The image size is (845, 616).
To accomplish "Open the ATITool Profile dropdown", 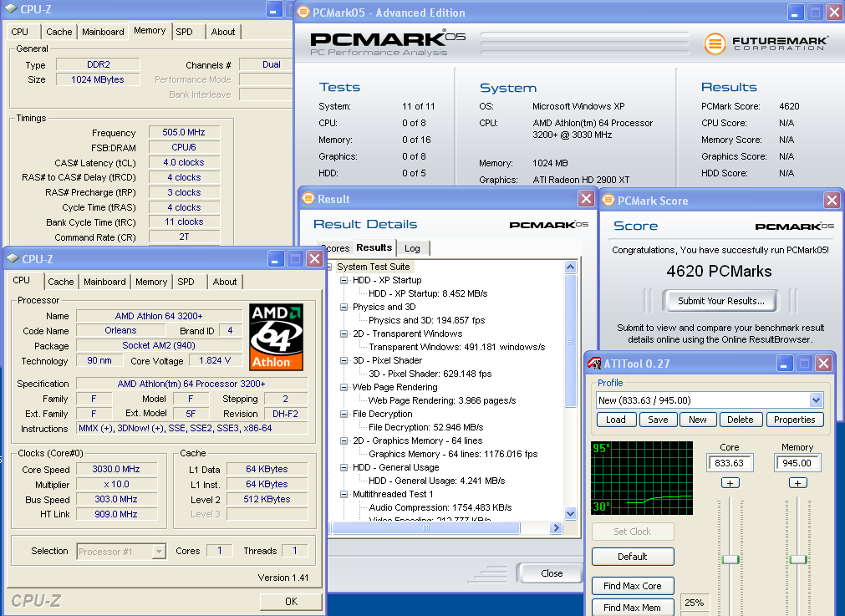I will 816,400.
